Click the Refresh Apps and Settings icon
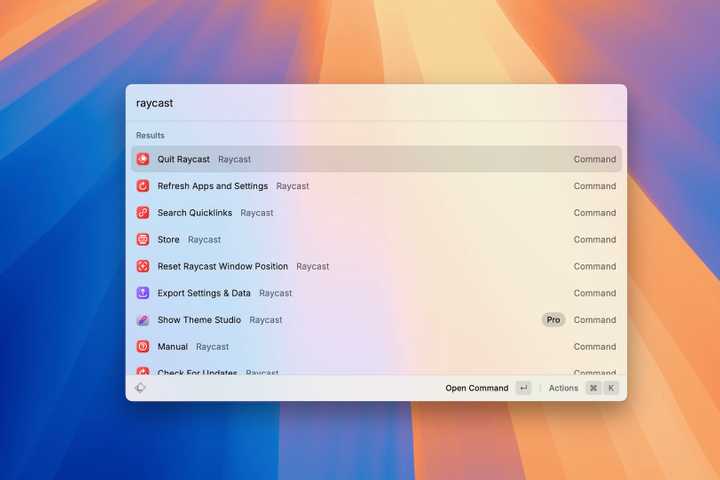This screenshot has height=480, width=720. 143,186
